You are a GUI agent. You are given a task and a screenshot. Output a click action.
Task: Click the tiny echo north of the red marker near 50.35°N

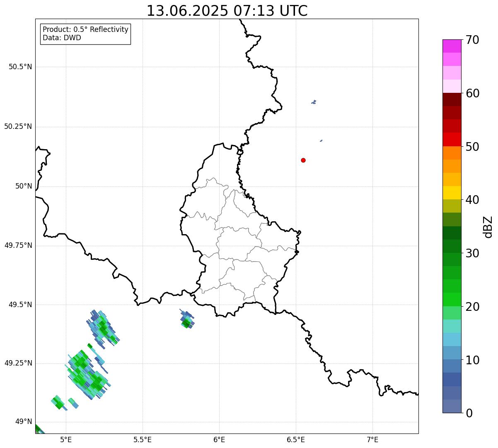pyautogui.click(x=314, y=102)
